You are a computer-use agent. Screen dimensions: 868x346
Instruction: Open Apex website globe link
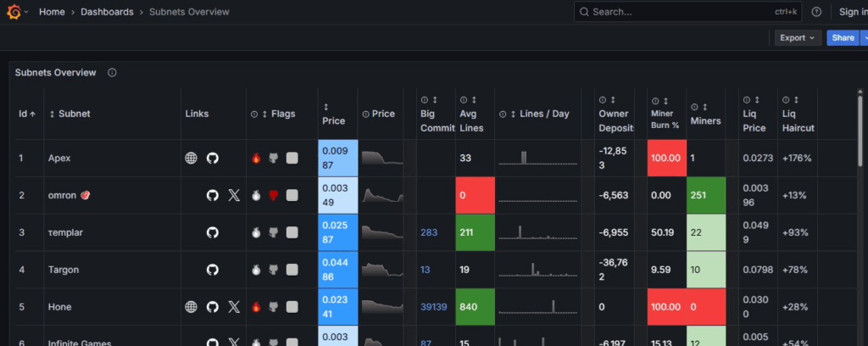pyautogui.click(x=192, y=158)
